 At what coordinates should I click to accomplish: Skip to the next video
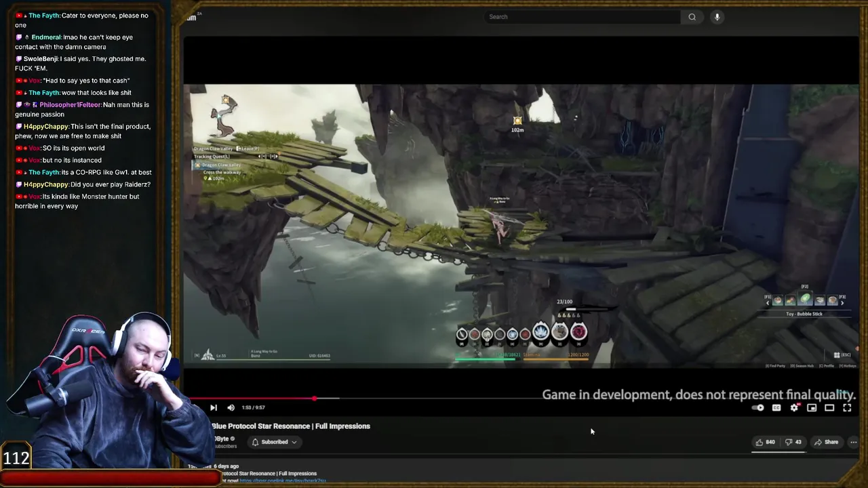213,407
